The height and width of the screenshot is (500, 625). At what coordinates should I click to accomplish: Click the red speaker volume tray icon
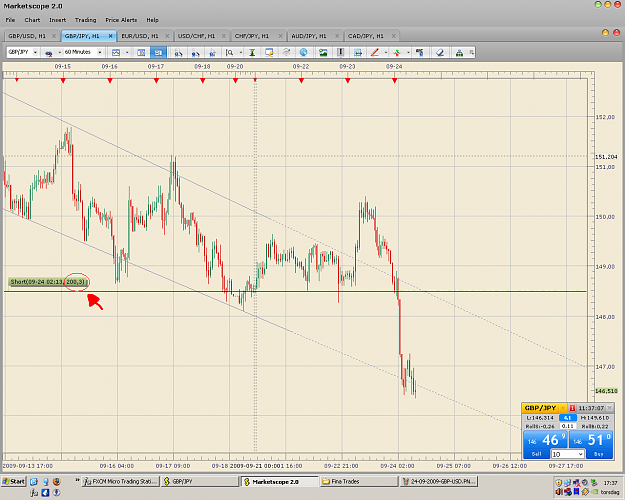click(559, 492)
